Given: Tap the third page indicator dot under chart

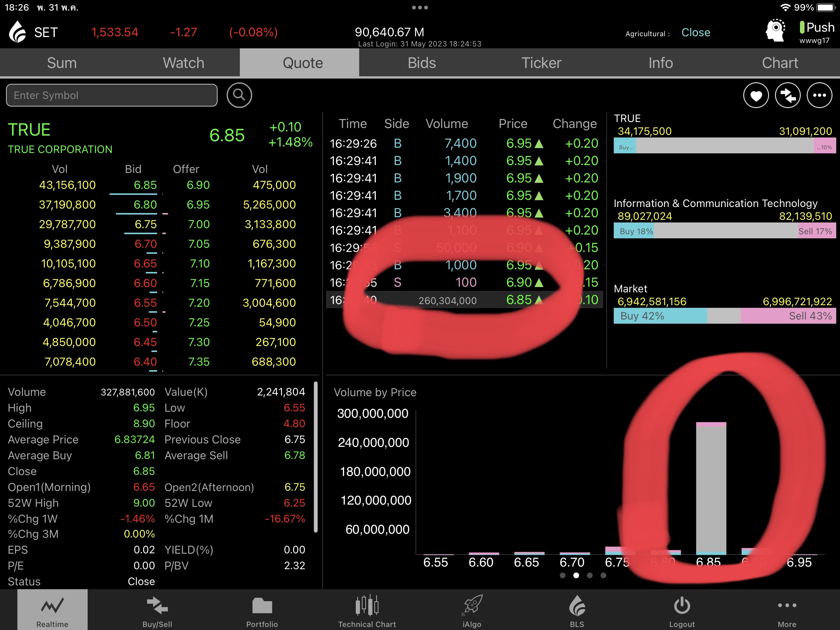Looking at the screenshot, I should coord(589,575).
